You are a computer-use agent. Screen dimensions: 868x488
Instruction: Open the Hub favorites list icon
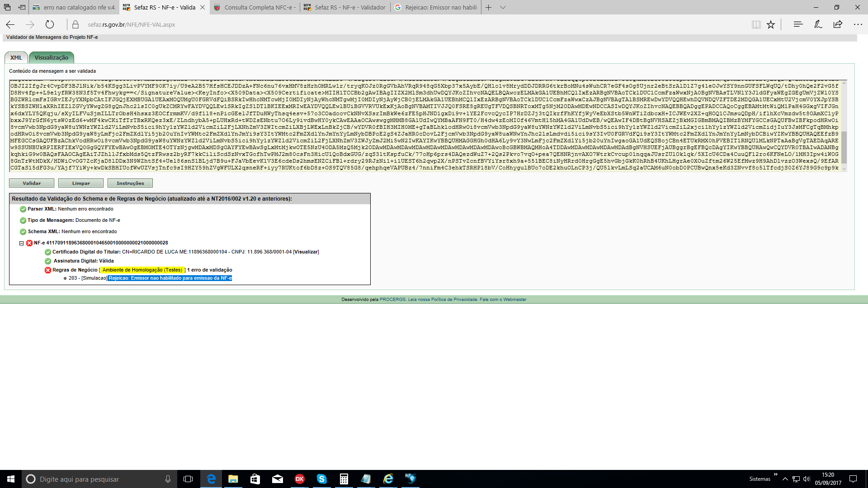point(798,24)
